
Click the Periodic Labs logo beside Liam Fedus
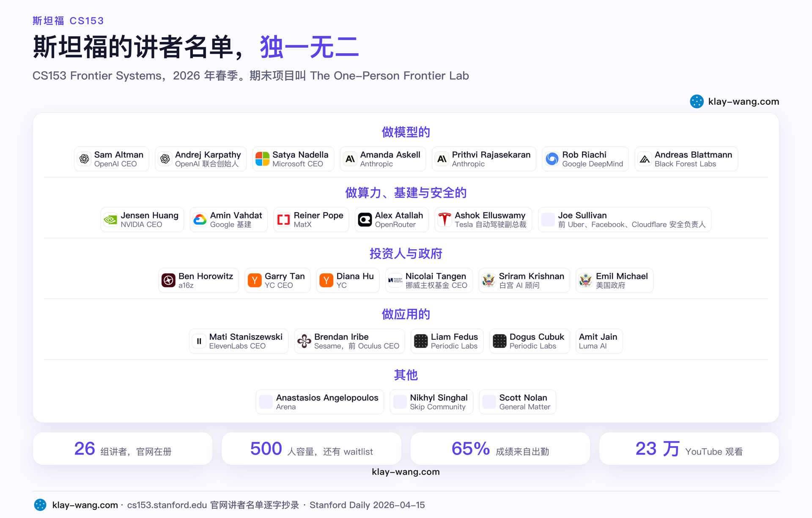click(x=421, y=341)
